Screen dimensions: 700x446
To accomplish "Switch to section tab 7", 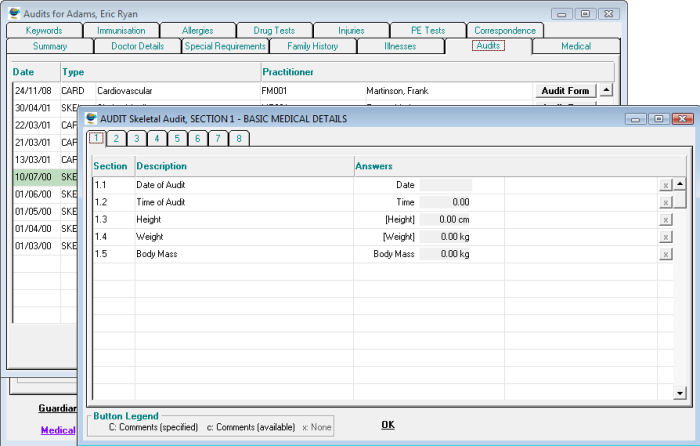I will [218, 138].
